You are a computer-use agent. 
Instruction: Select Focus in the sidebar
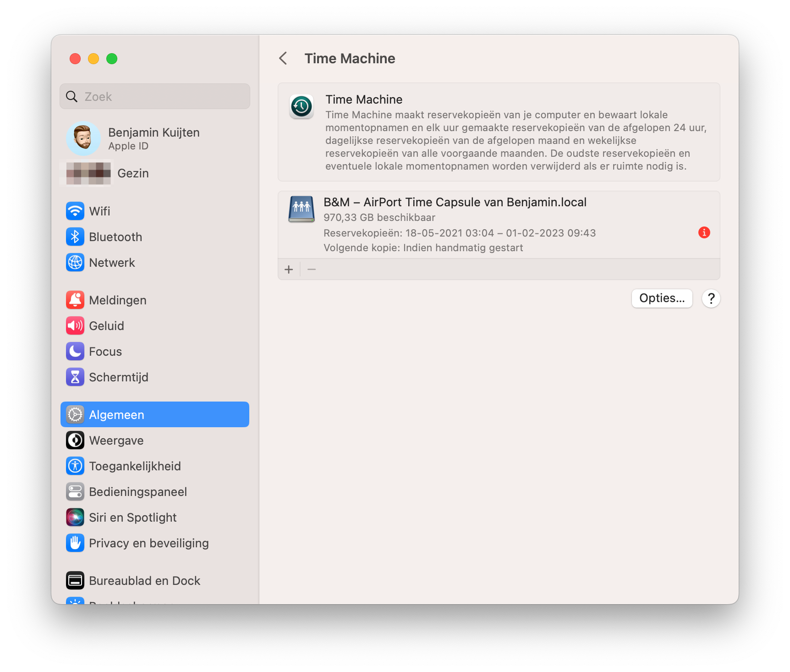coord(155,351)
